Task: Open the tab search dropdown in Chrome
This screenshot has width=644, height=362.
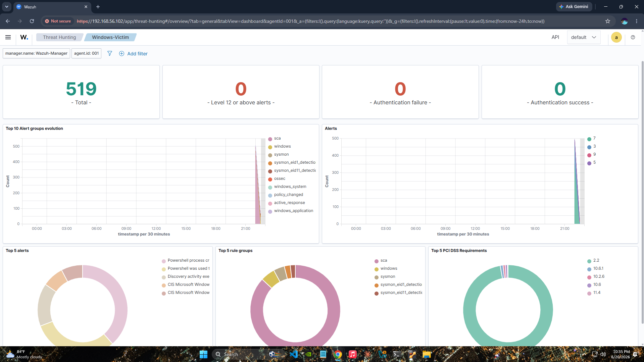Action: click(x=7, y=7)
